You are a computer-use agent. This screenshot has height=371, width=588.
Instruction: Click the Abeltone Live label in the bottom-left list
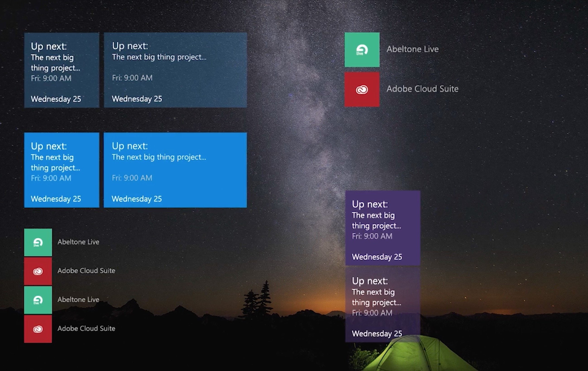(78, 242)
